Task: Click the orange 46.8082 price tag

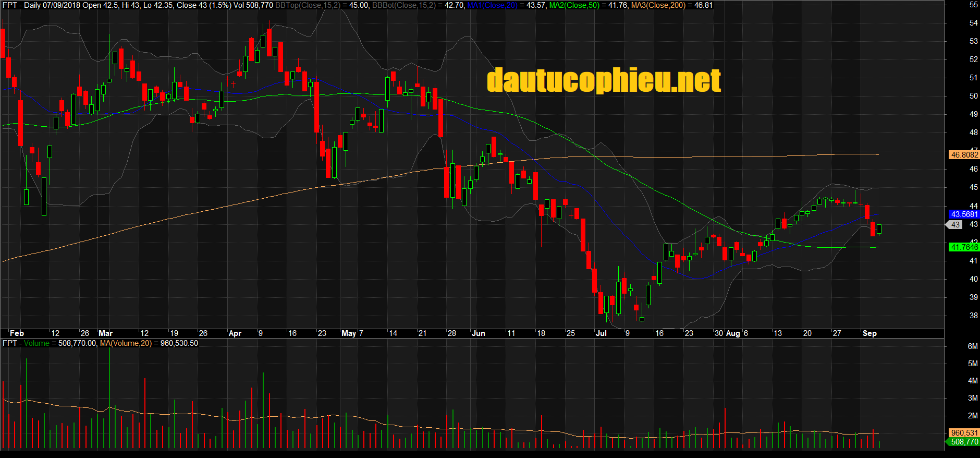Action: tap(964, 155)
